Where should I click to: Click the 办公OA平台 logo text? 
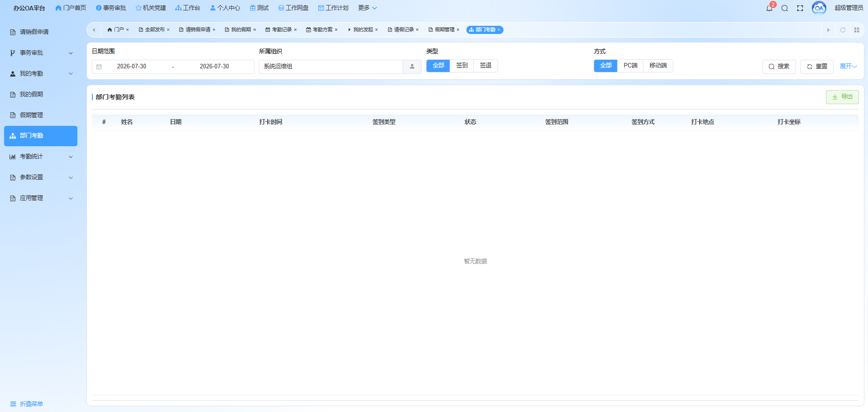pos(29,8)
